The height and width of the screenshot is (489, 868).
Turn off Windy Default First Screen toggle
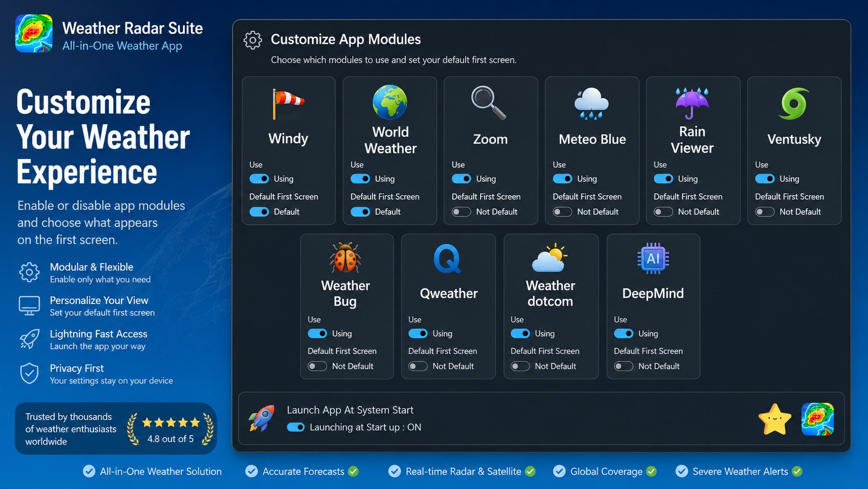pyautogui.click(x=259, y=212)
